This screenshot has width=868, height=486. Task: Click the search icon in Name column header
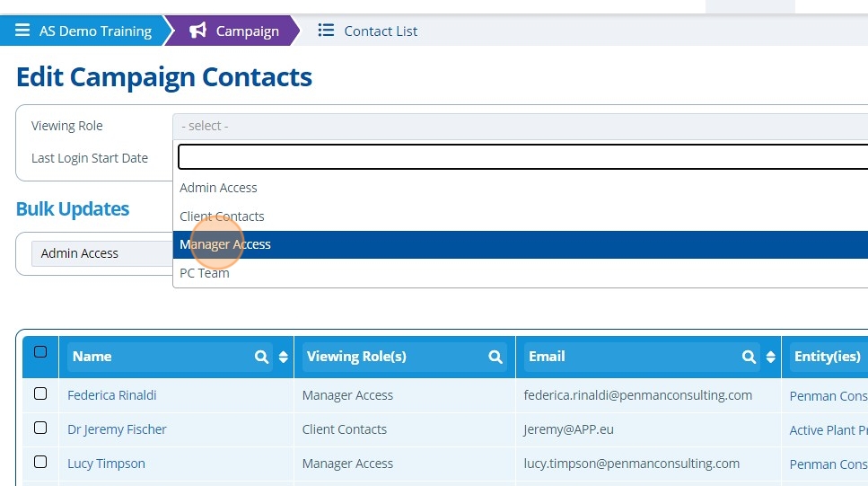pos(261,357)
